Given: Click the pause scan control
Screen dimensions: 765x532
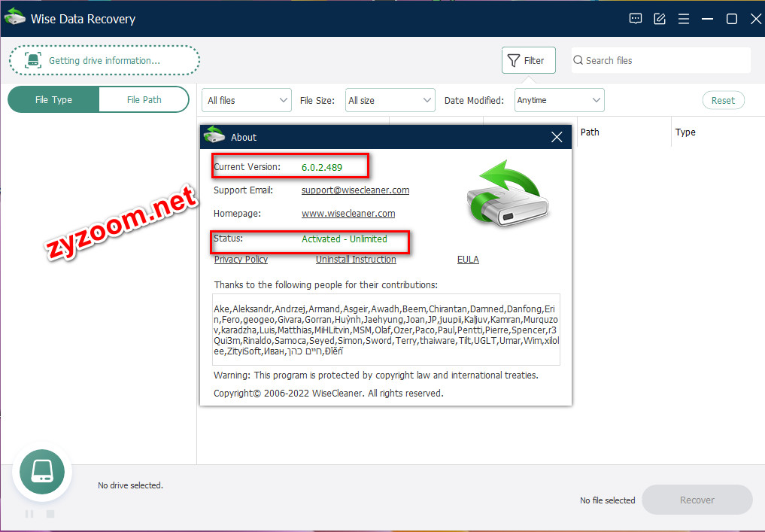Looking at the screenshot, I should point(29,514).
